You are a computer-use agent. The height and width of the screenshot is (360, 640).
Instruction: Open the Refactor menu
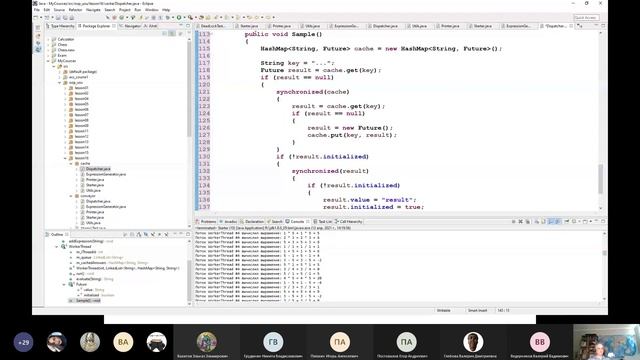(x=75, y=10)
